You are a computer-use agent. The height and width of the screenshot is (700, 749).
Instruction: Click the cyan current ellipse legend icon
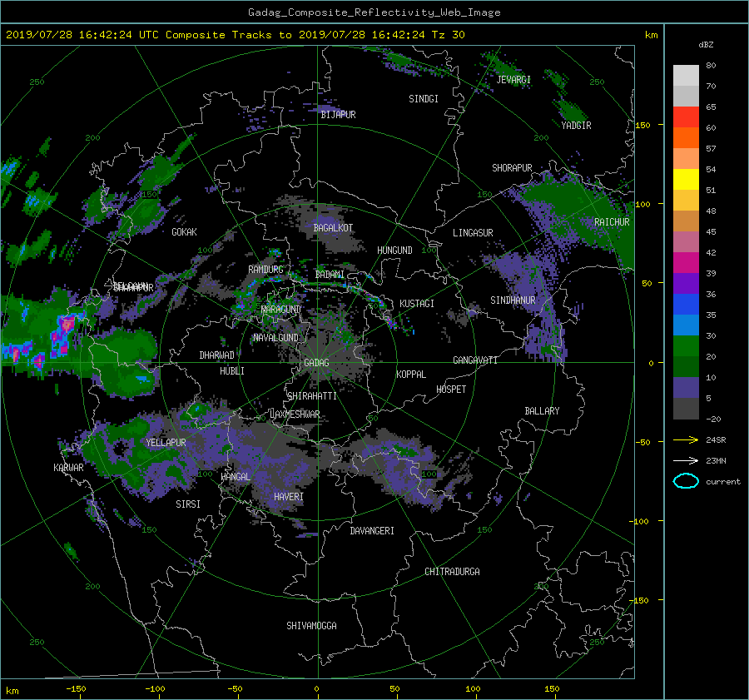click(x=686, y=481)
